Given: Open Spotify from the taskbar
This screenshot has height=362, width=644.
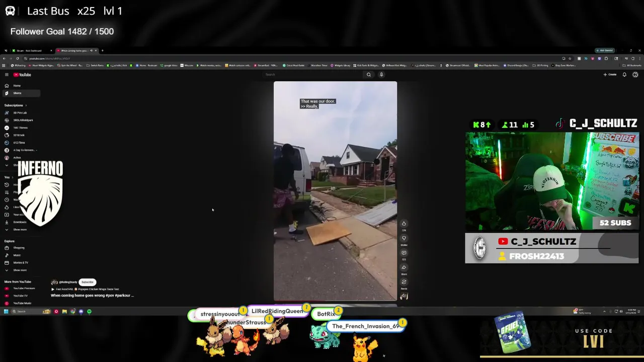Looking at the screenshot, I should click(x=89, y=312).
